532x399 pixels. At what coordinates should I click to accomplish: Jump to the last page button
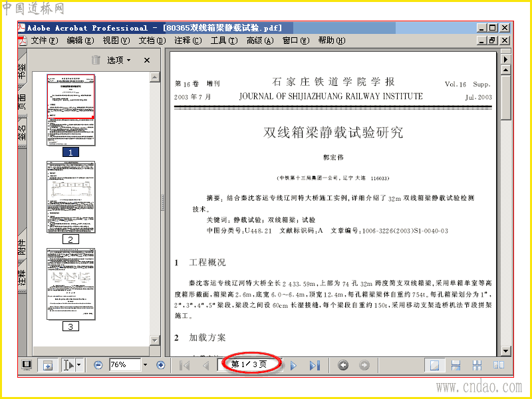point(315,365)
